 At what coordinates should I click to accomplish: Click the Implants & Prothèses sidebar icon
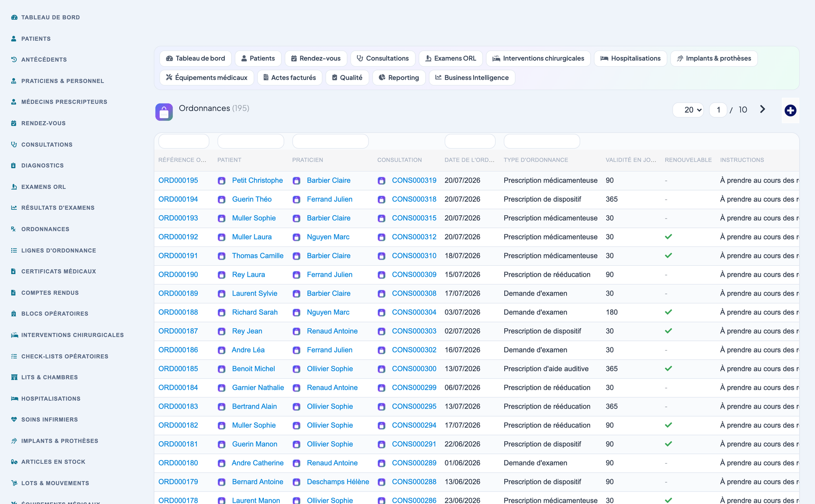coord(14,441)
